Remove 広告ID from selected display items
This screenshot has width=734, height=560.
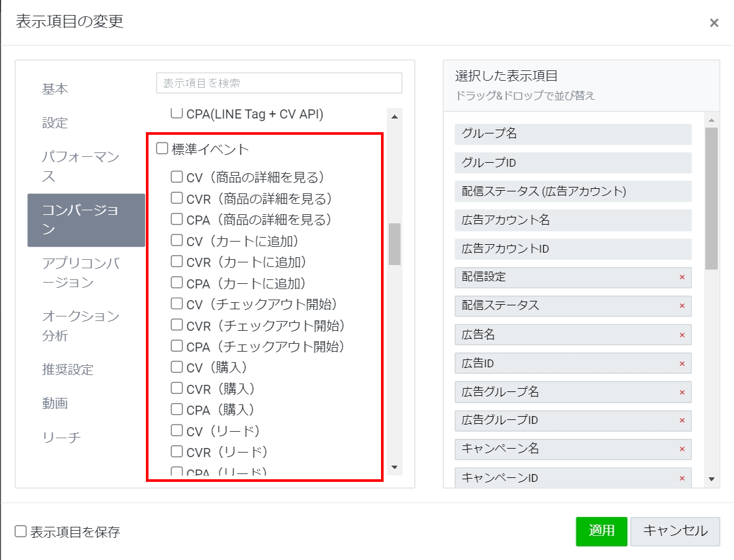tap(682, 363)
